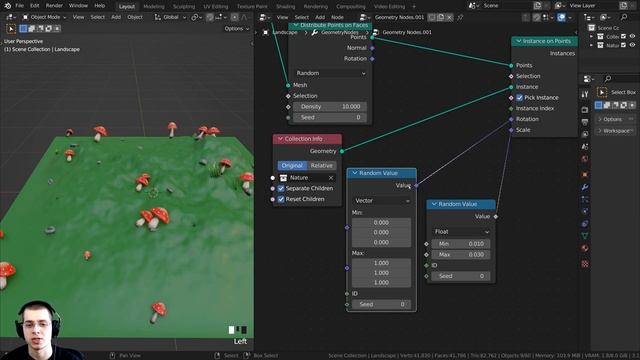Image resolution: width=640 pixels, height=360 pixels.
Task: Toggle the Reset Children checkbox
Action: pos(281,199)
